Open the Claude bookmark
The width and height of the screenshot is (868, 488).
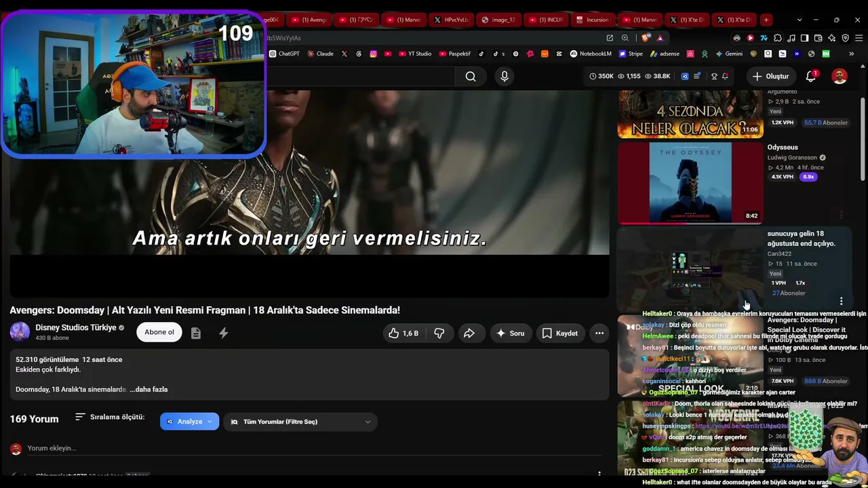tap(320, 54)
